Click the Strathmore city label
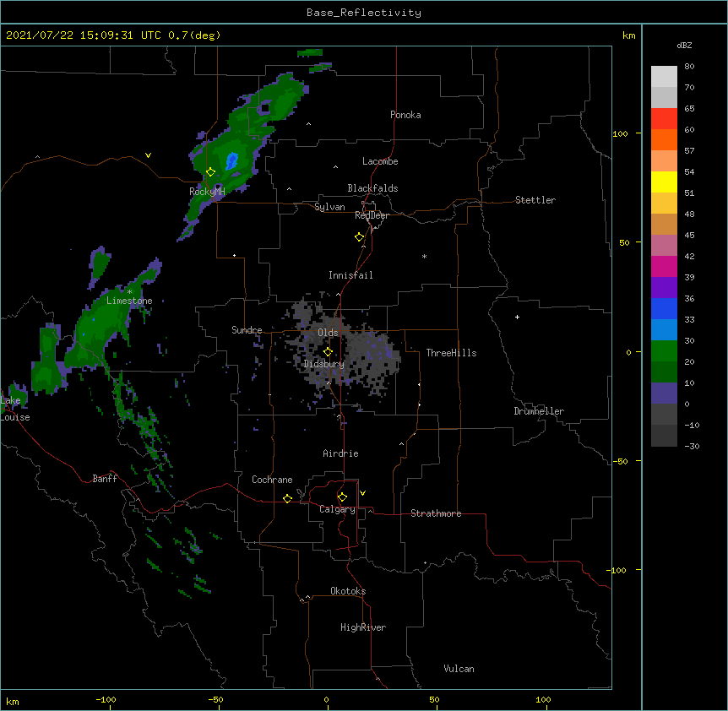The image size is (728, 711). click(436, 513)
